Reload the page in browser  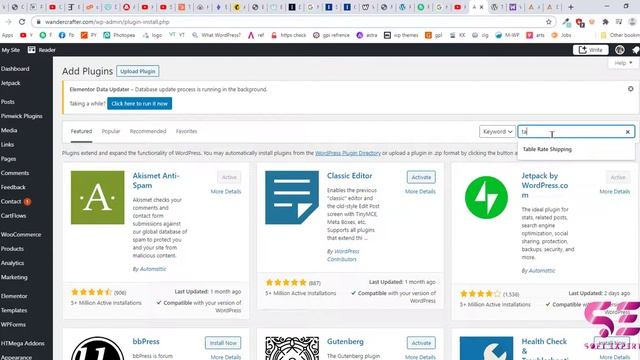point(22,22)
